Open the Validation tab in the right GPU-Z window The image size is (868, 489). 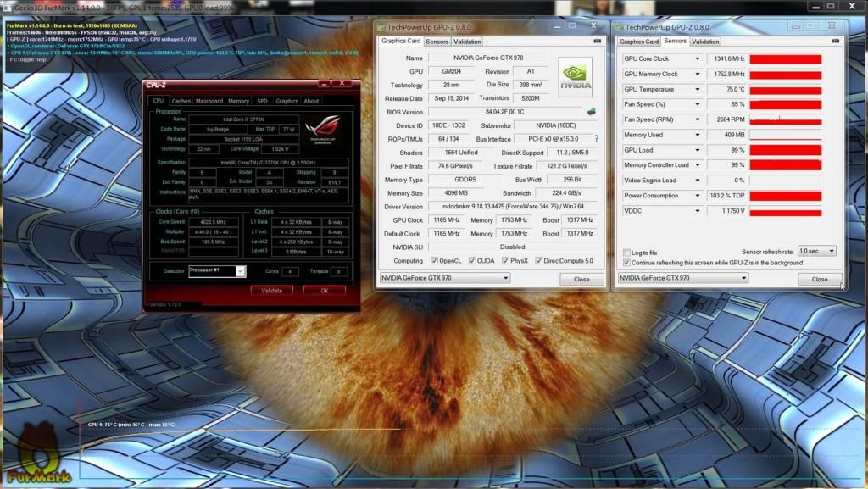705,42
